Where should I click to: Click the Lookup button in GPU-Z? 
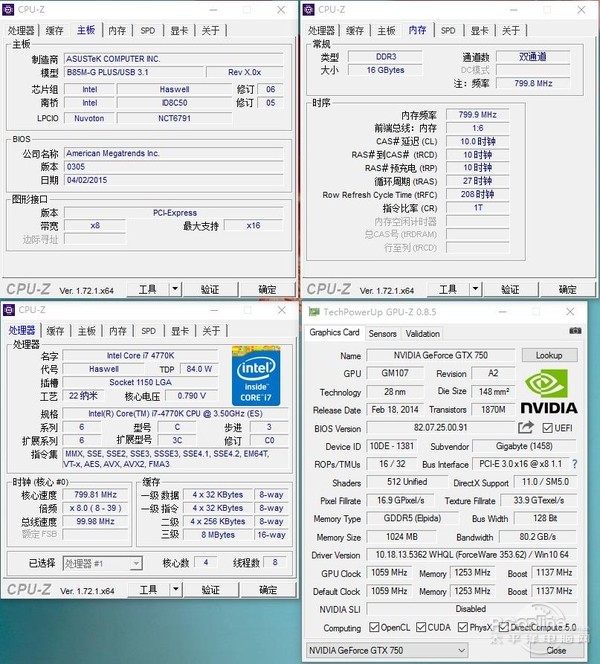(549, 355)
